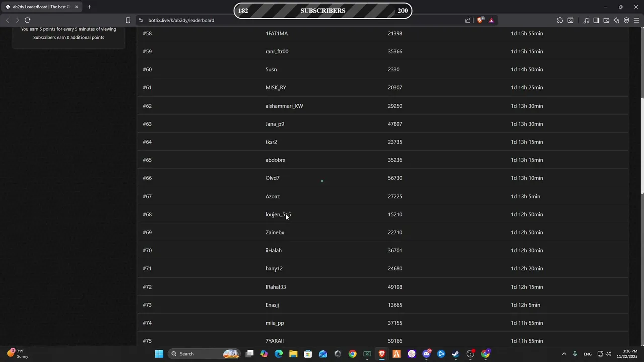644x362 pixels.
Task: Launch Microsoft Edge from taskbar
Action: point(279,354)
